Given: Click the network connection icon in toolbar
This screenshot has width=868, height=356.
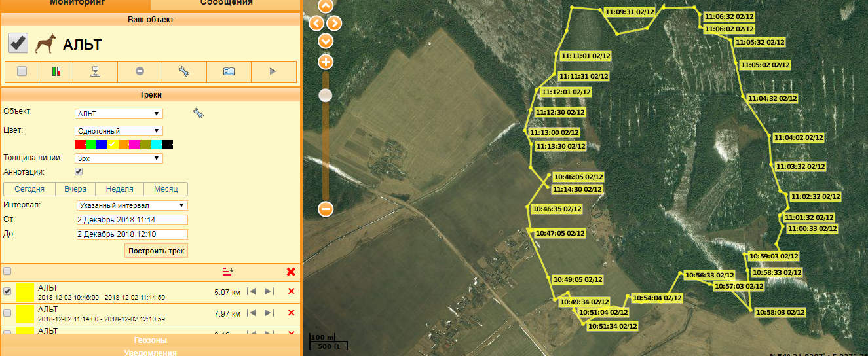Looking at the screenshot, I should [95, 71].
